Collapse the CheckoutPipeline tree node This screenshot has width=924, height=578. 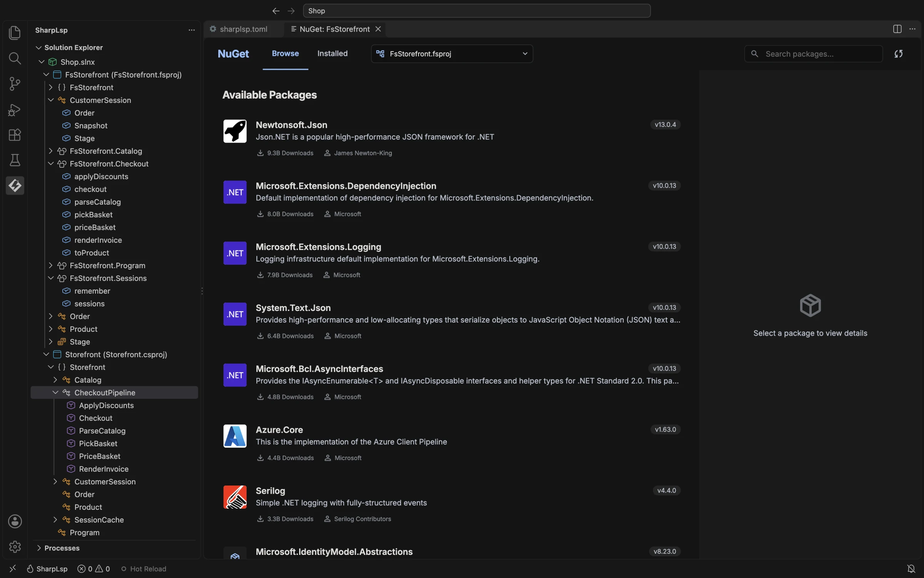click(55, 393)
